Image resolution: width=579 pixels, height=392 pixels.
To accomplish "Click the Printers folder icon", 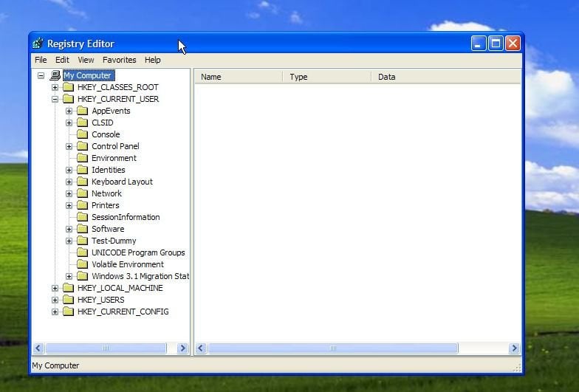I will 83,205.
